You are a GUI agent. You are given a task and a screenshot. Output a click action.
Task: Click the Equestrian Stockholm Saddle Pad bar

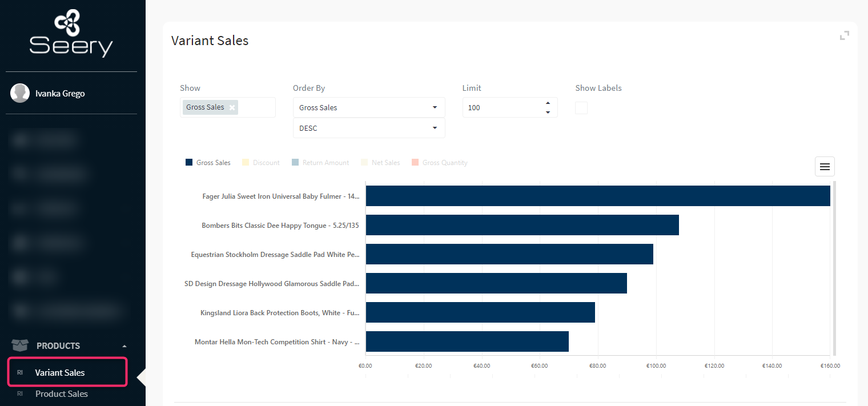pos(509,254)
